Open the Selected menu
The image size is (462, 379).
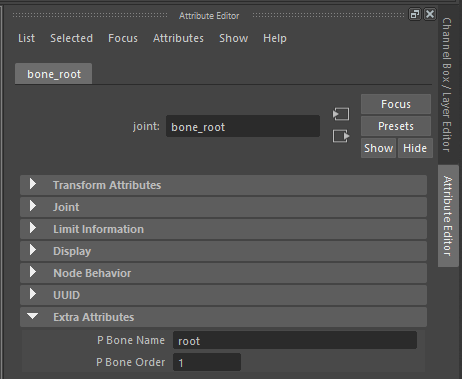(x=71, y=38)
